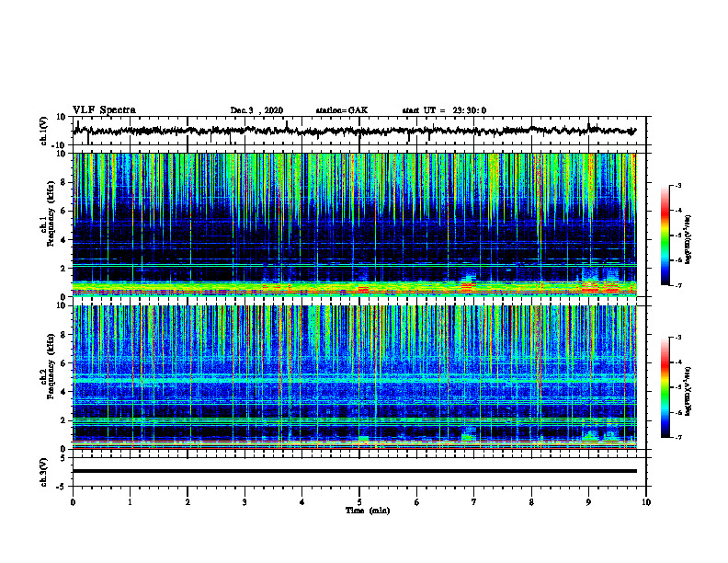The width and height of the screenshot is (728, 563).
Task: Select the date "Dec. 3, 2020" in header
Action: click(x=256, y=110)
